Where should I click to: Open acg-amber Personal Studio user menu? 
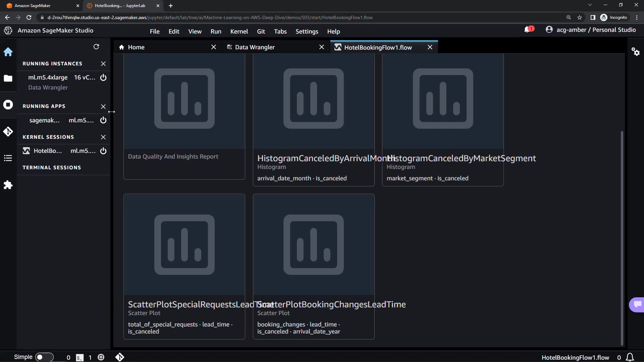click(590, 30)
